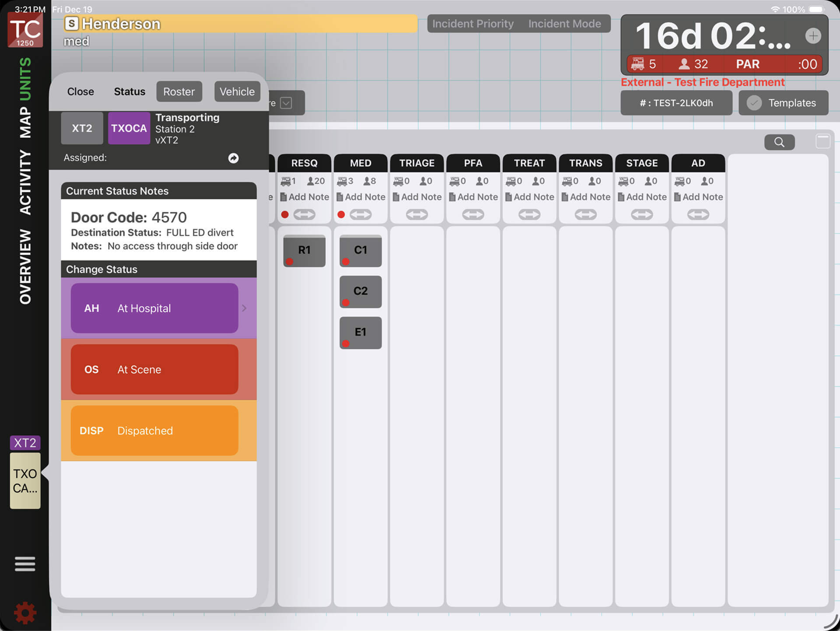The image size is (840, 631).
Task: Open the hamburger menu in sidebar
Action: pos(25,564)
